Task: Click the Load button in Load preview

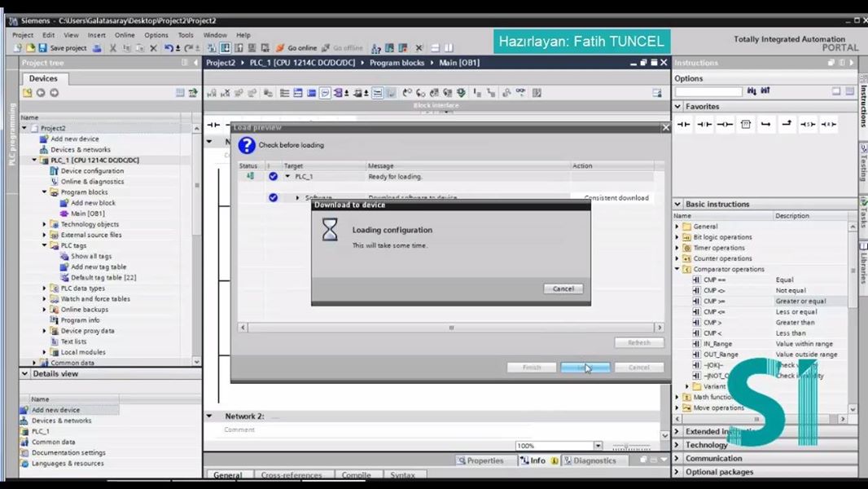Action: click(x=585, y=368)
